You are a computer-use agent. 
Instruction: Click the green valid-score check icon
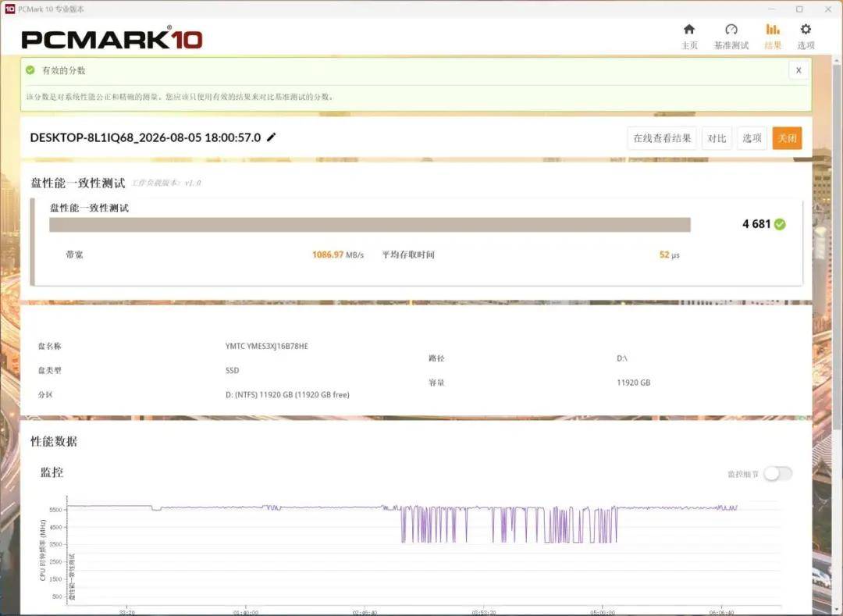click(x=30, y=70)
